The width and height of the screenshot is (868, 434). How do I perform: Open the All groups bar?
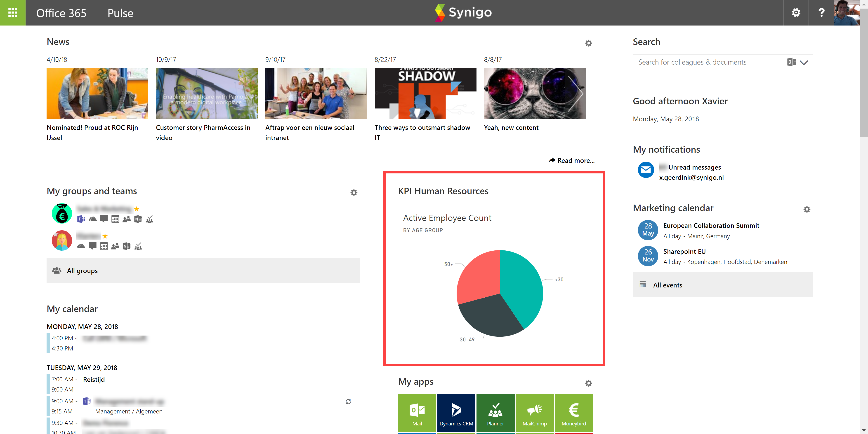(203, 270)
